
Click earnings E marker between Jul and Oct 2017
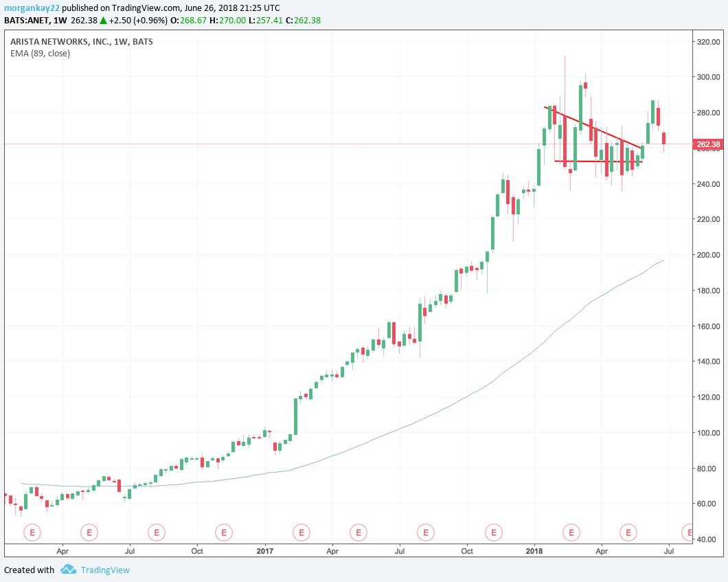426,533
